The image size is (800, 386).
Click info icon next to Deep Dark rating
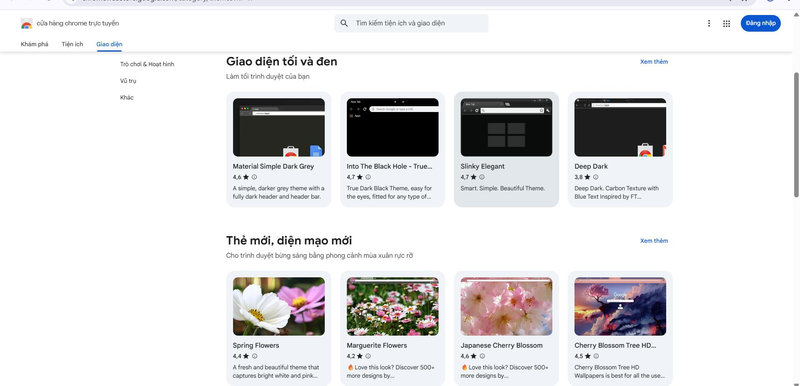click(595, 177)
